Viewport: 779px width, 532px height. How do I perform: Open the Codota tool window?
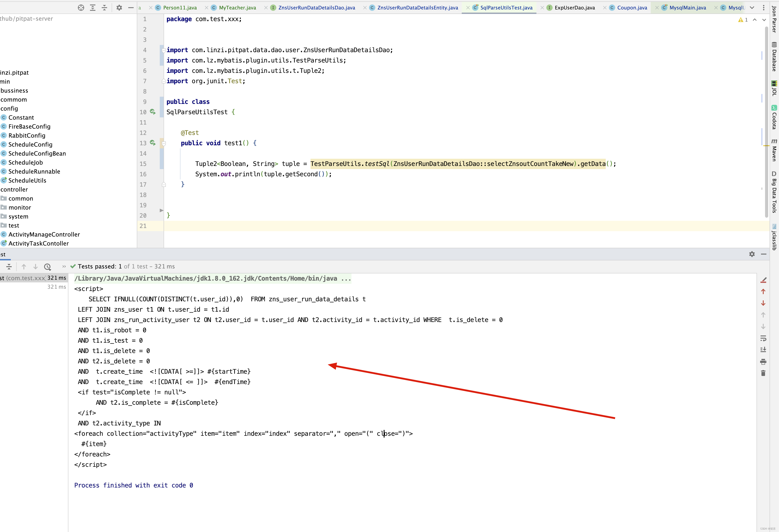coord(774,117)
